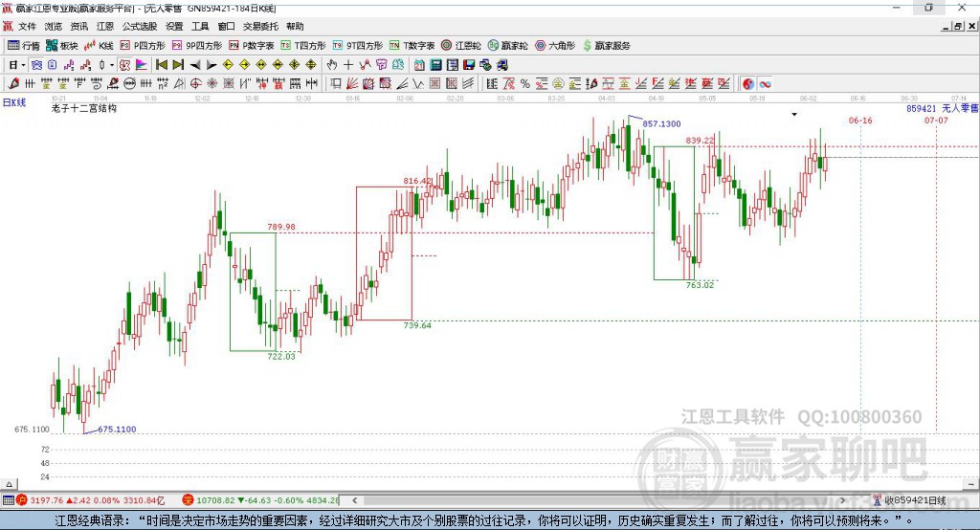
Task: Click the 日K线 period label
Action: (x=14, y=102)
